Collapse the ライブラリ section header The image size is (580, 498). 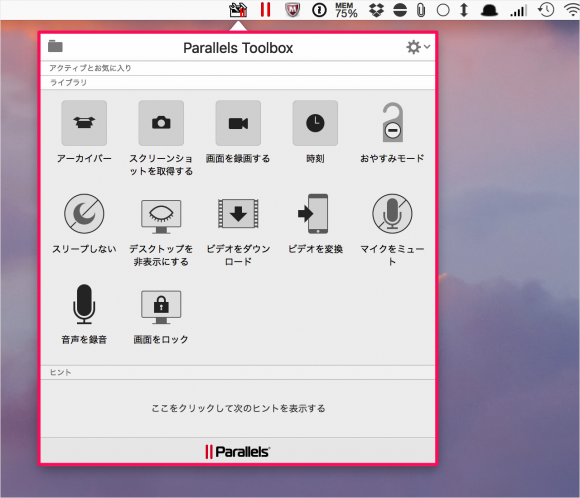(x=238, y=83)
